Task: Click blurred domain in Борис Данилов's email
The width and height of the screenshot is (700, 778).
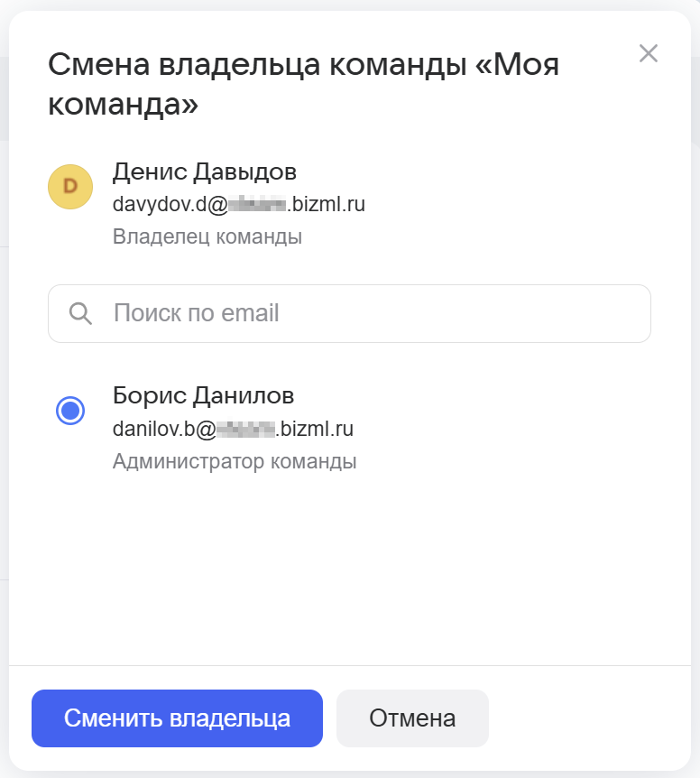Action: (x=244, y=429)
